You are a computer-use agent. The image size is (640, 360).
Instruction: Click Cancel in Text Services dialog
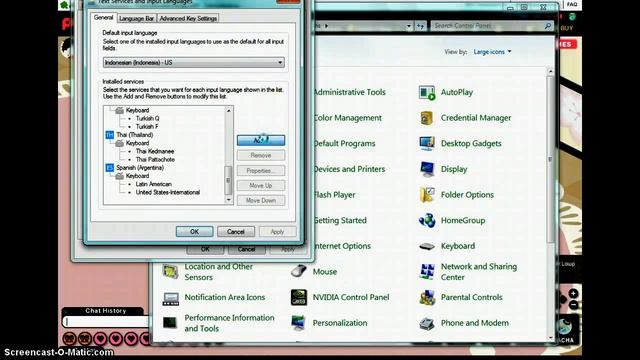point(236,231)
